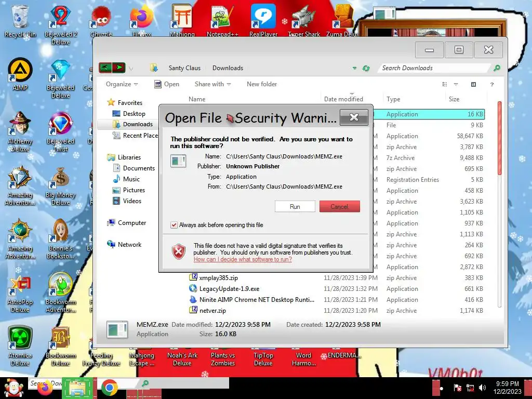Sort by the Size column header

pos(454,99)
